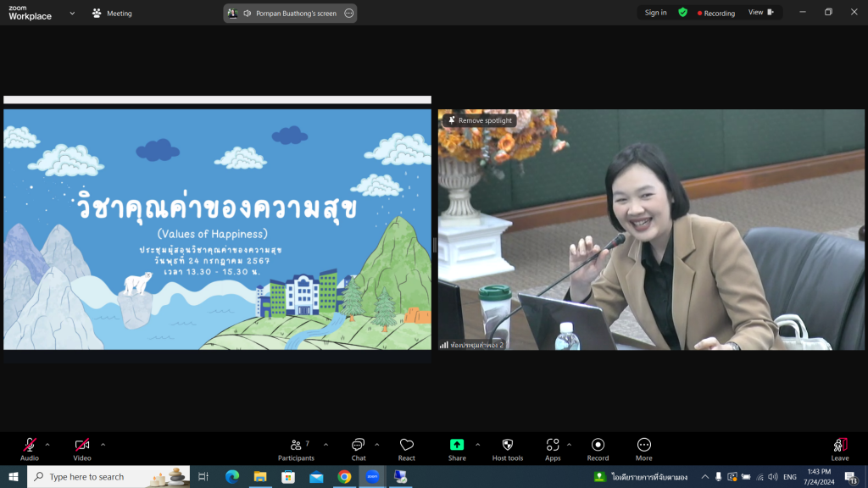Open the Zoom Workplace dropdown menu
The image size is (868, 488).
pyautogui.click(x=72, y=14)
